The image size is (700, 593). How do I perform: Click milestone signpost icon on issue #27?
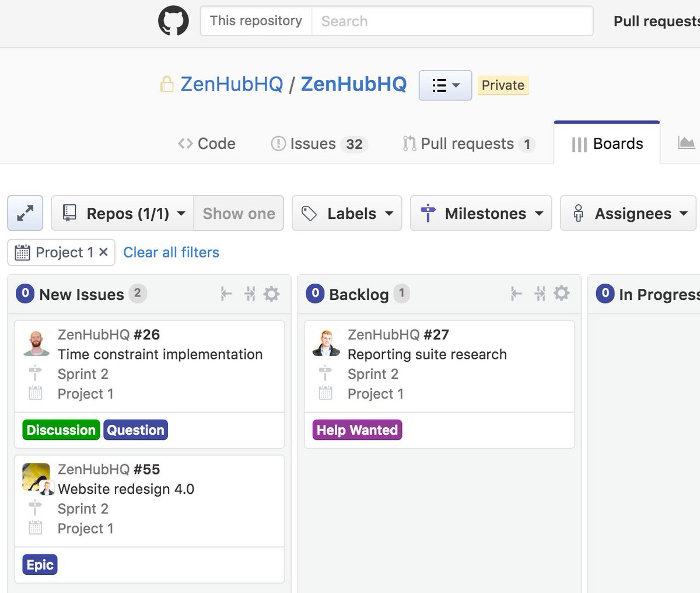(325, 374)
